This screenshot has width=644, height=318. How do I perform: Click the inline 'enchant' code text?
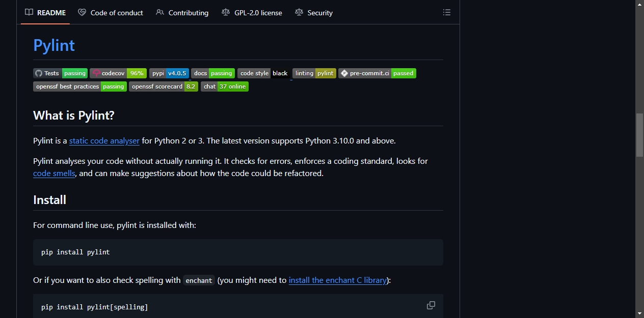199,280
